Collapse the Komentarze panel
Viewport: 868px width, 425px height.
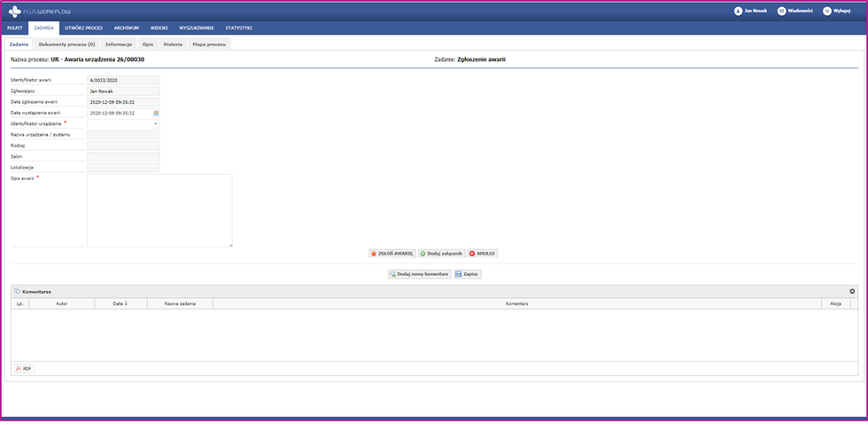point(852,292)
